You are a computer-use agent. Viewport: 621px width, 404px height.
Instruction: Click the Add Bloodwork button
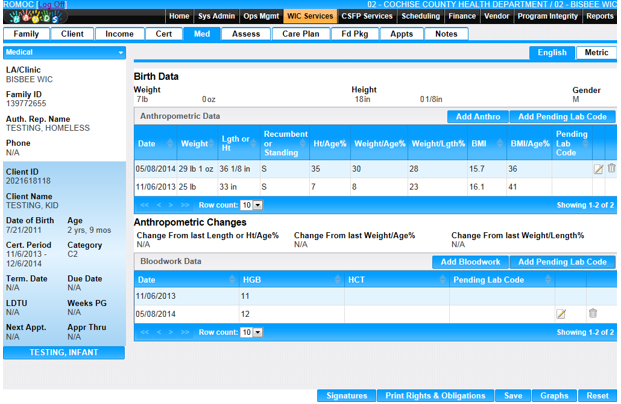[x=470, y=262]
